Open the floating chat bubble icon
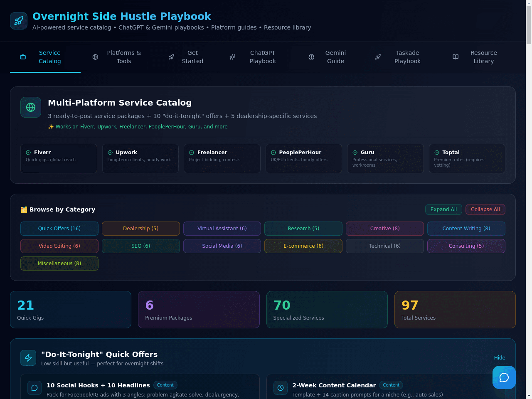The width and height of the screenshot is (532, 399). (504, 377)
